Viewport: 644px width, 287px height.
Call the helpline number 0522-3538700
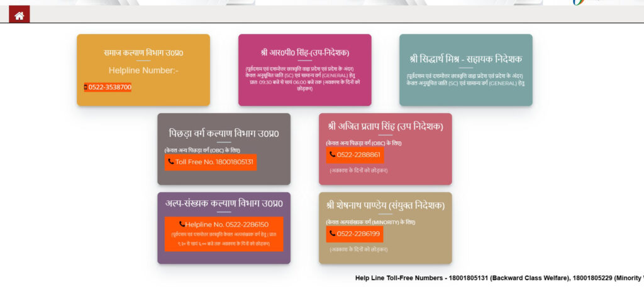[x=110, y=87]
